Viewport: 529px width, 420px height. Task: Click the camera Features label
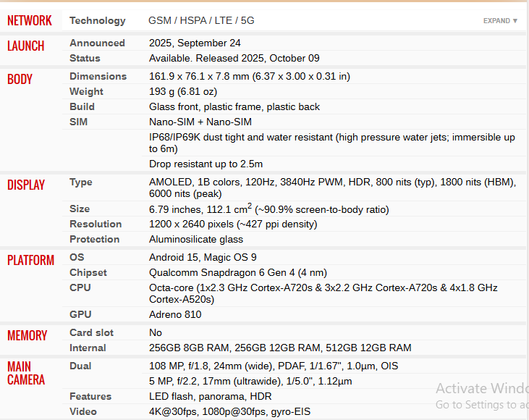[x=90, y=396]
